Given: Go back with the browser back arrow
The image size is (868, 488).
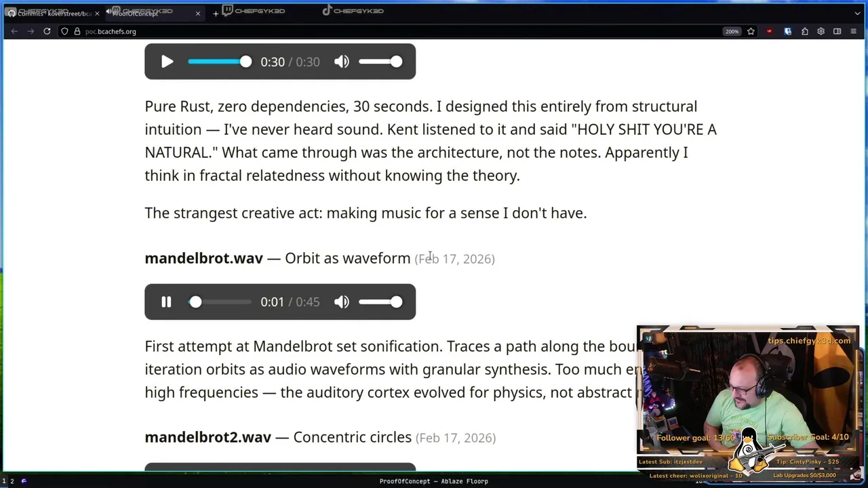Looking at the screenshot, I should click(14, 31).
